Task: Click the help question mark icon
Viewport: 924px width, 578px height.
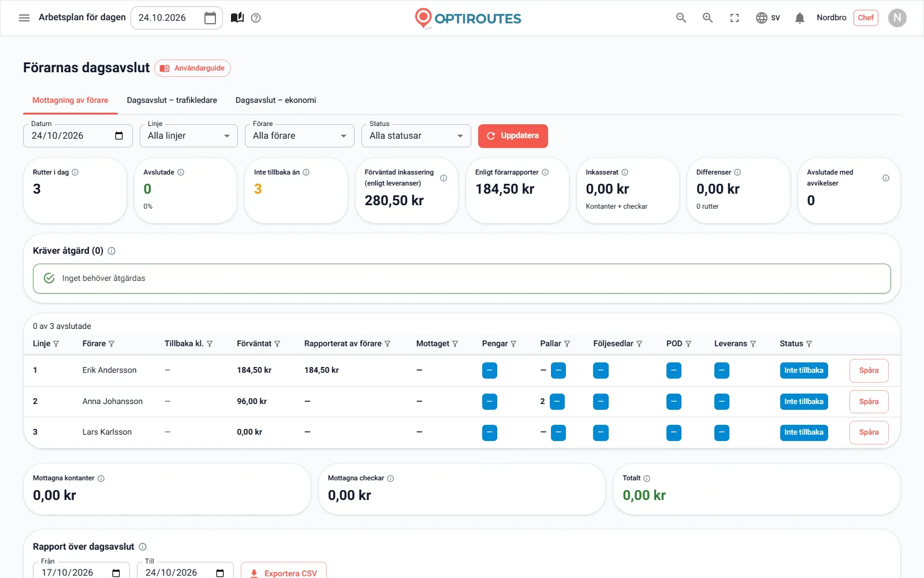Action: [x=256, y=18]
